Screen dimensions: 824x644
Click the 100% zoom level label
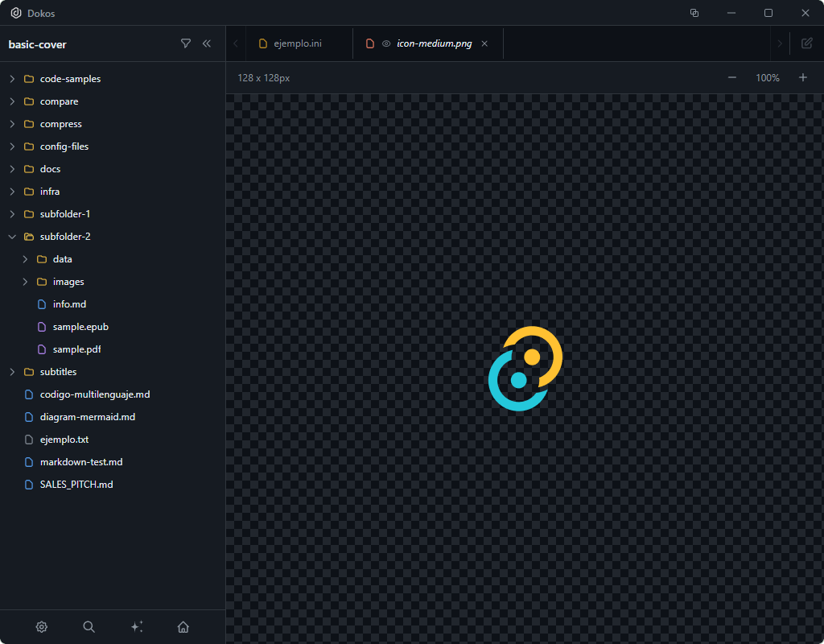tap(768, 78)
